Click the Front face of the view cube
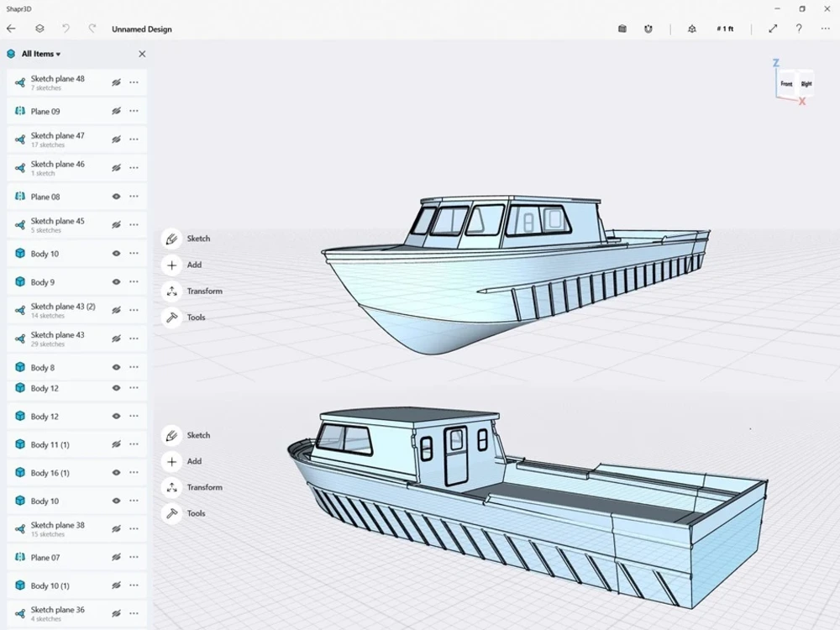840x630 pixels. [x=786, y=84]
